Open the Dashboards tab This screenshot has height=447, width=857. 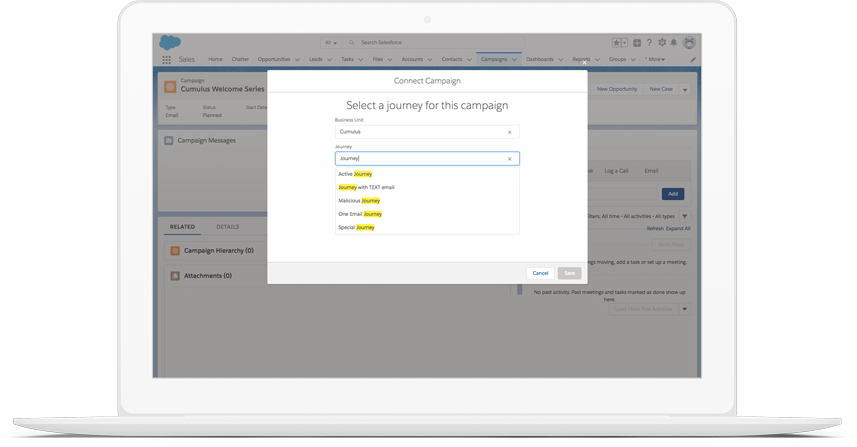pos(539,59)
